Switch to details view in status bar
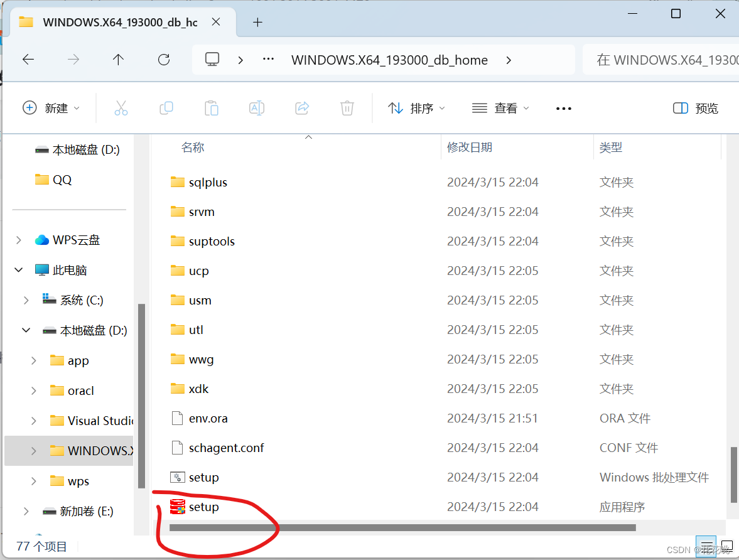This screenshot has height=560, width=739. (x=706, y=547)
